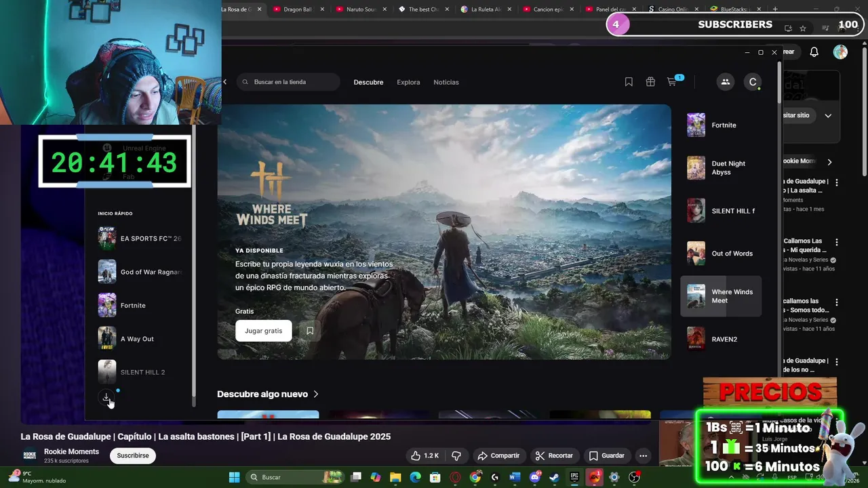The image size is (868, 488).
Task: Open the downloads icon in Epic sidebar
Action: 106,398
